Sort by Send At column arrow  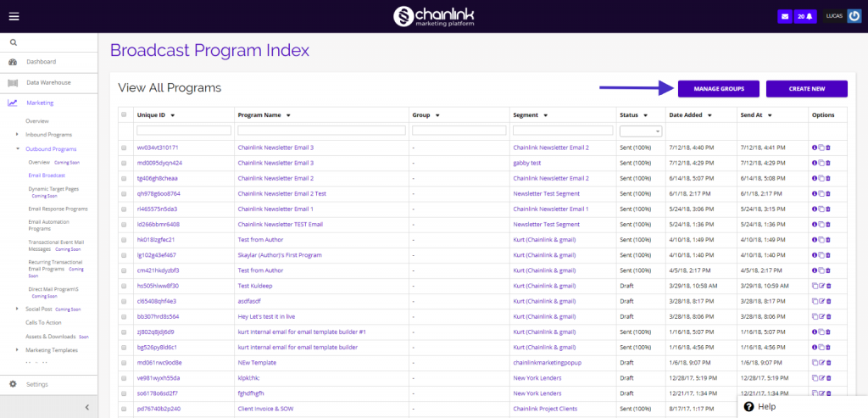click(770, 115)
